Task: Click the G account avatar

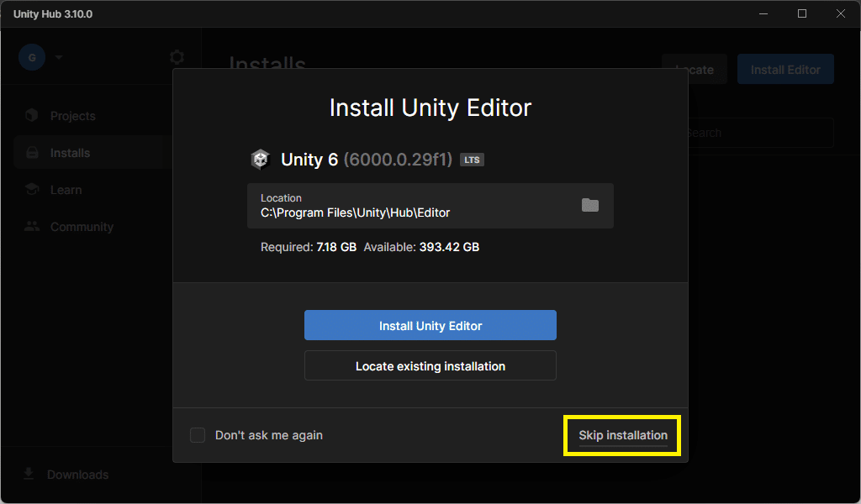Action: pyautogui.click(x=31, y=56)
